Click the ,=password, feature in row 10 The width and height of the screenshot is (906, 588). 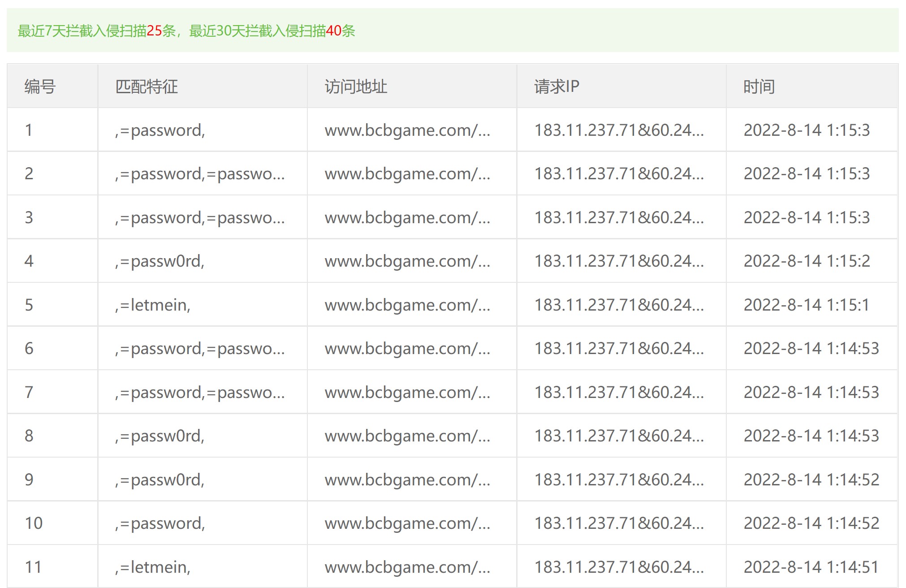coord(160,523)
